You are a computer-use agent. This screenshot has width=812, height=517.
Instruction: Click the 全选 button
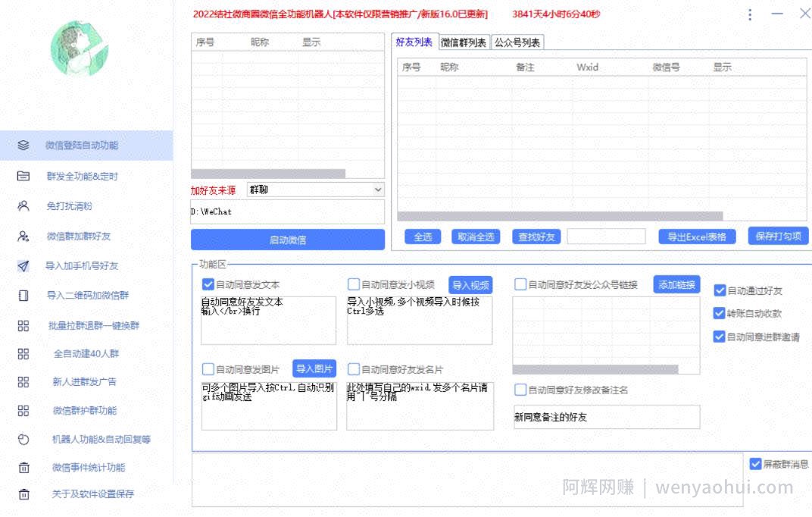tap(423, 237)
